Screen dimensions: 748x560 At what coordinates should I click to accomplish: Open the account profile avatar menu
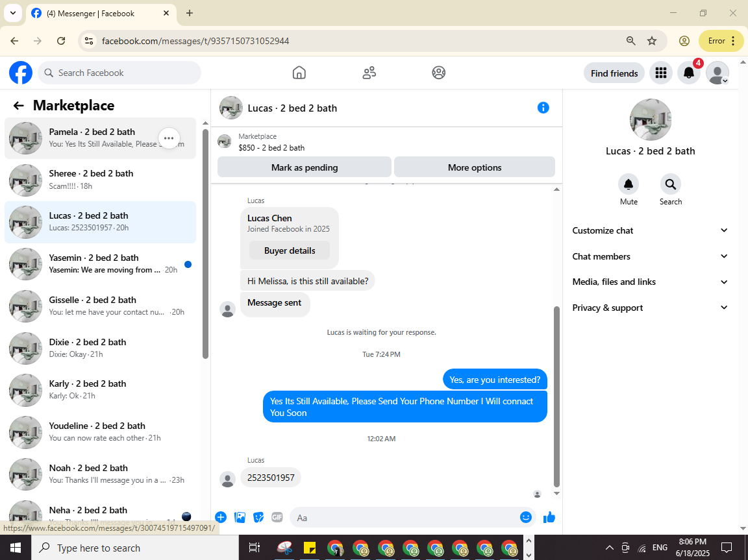pyautogui.click(x=717, y=73)
